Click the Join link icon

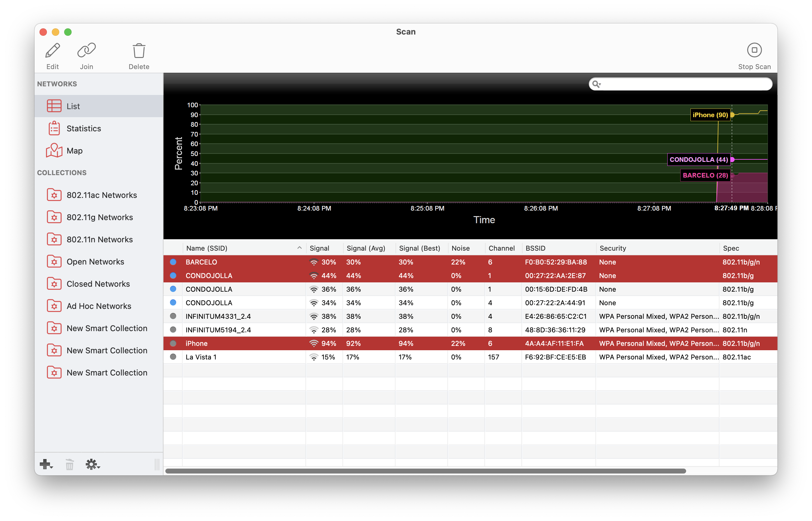[86, 51]
